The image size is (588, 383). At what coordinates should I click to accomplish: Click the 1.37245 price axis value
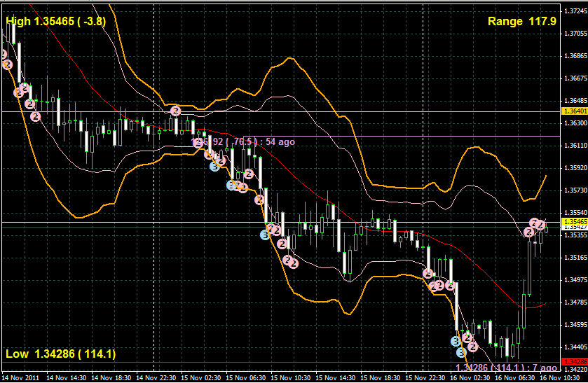pos(575,11)
